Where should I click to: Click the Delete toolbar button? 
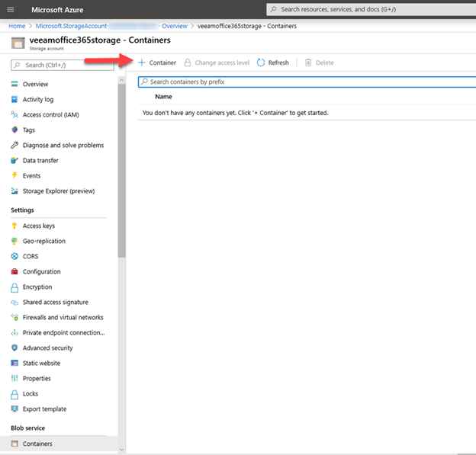pyautogui.click(x=319, y=62)
